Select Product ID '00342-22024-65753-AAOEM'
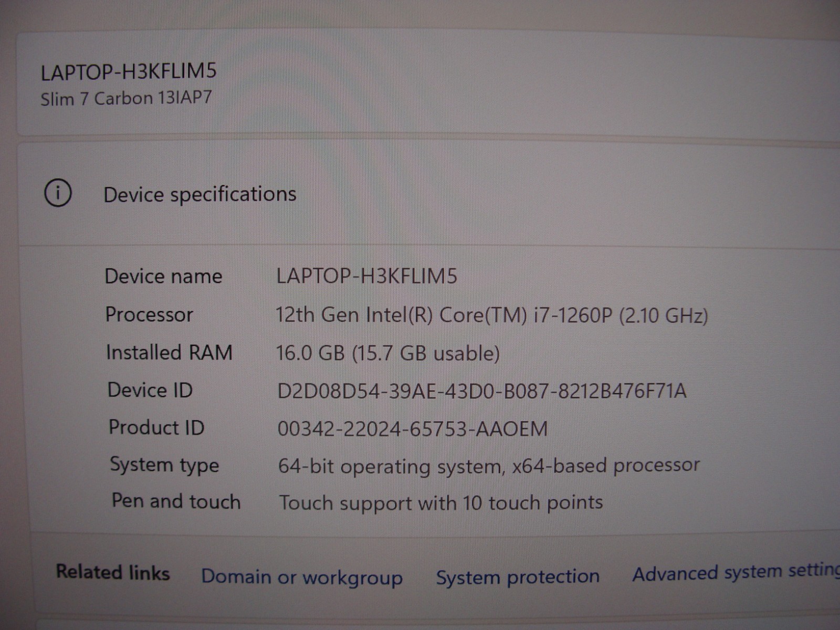 [413, 429]
